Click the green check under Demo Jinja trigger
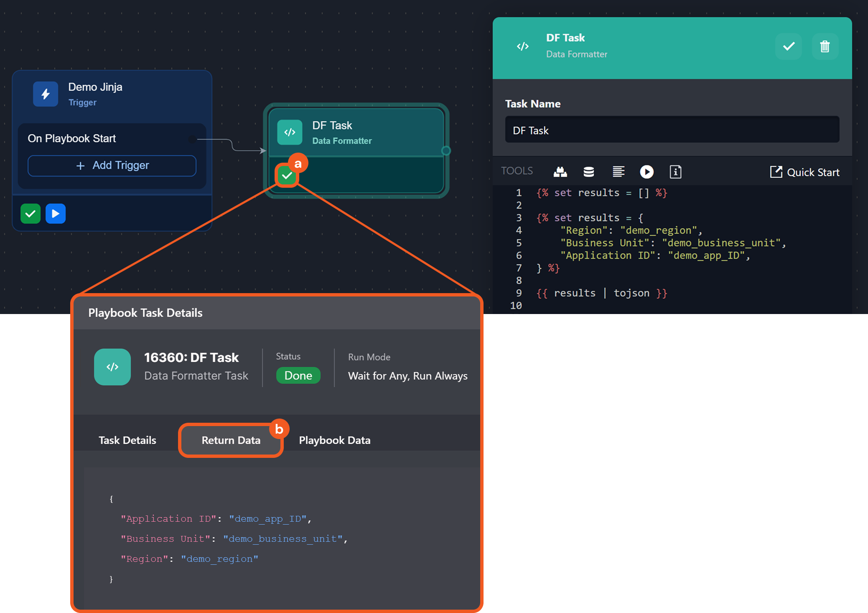The height and width of the screenshot is (613, 868). pyautogui.click(x=31, y=214)
